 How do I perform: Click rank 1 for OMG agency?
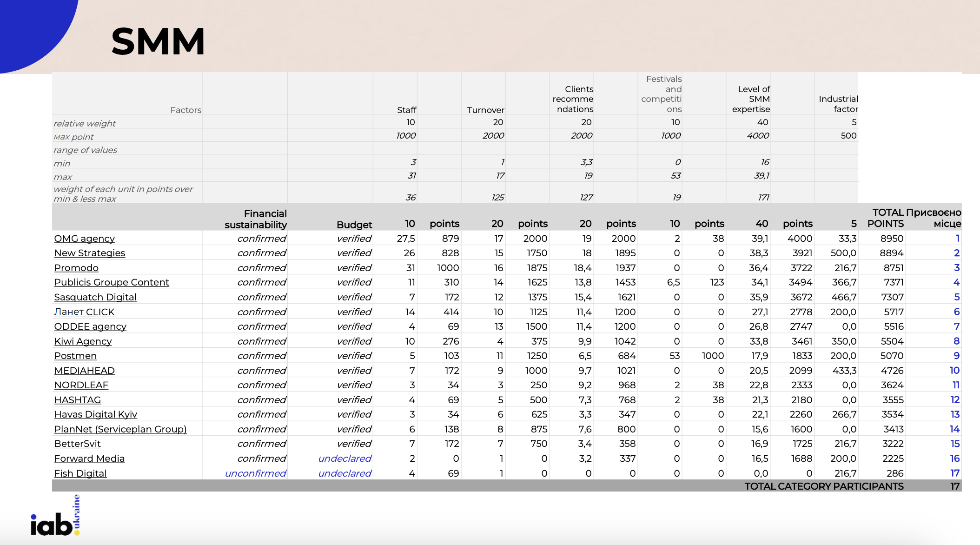pos(958,239)
